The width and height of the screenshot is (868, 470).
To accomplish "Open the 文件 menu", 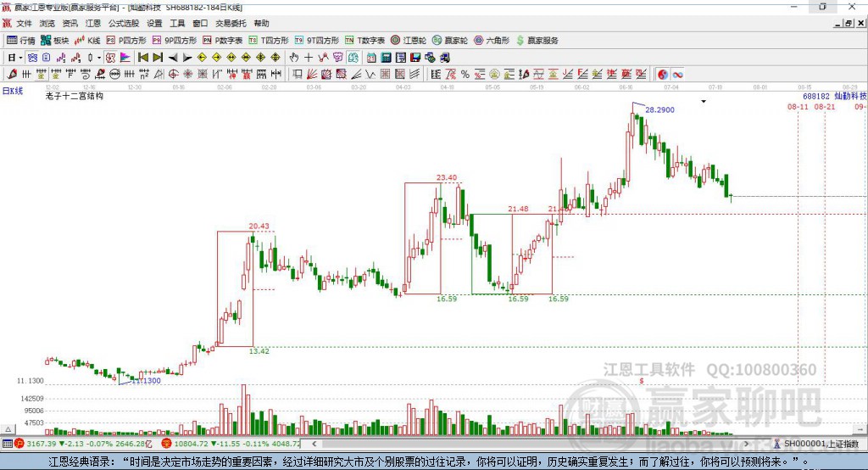I will coord(24,23).
